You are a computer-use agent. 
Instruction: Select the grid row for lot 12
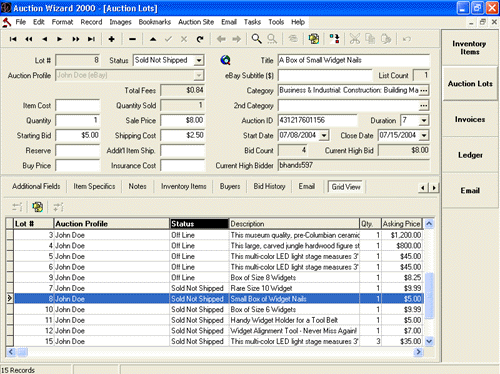click(219, 331)
